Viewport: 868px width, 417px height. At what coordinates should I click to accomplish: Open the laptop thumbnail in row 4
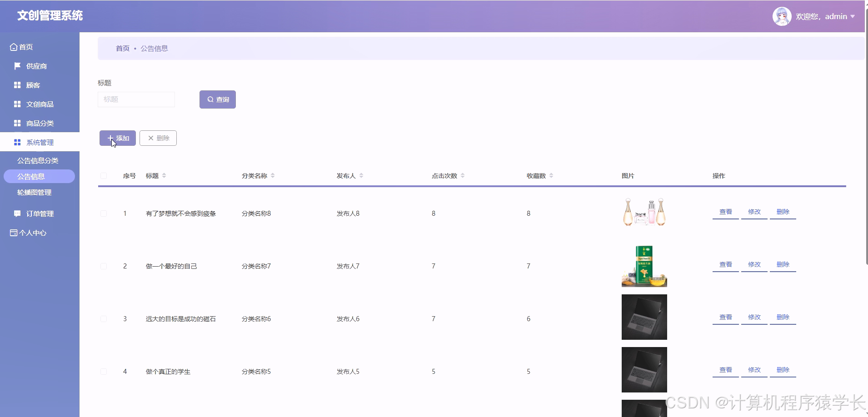point(644,370)
